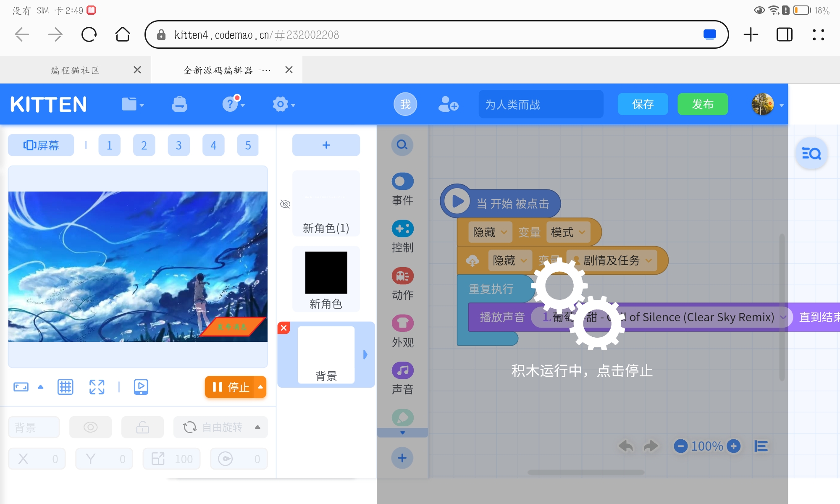Open the 屏幕 screens button

pos(41,145)
